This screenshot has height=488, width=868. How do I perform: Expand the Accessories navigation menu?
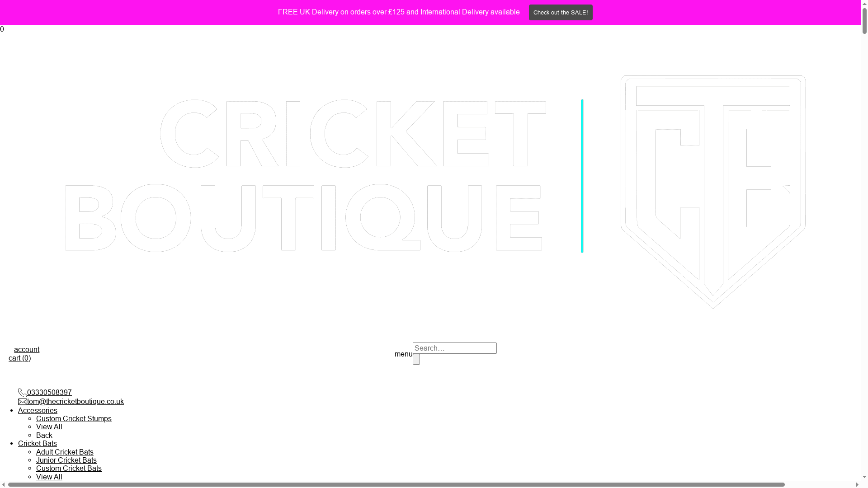click(38, 410)
